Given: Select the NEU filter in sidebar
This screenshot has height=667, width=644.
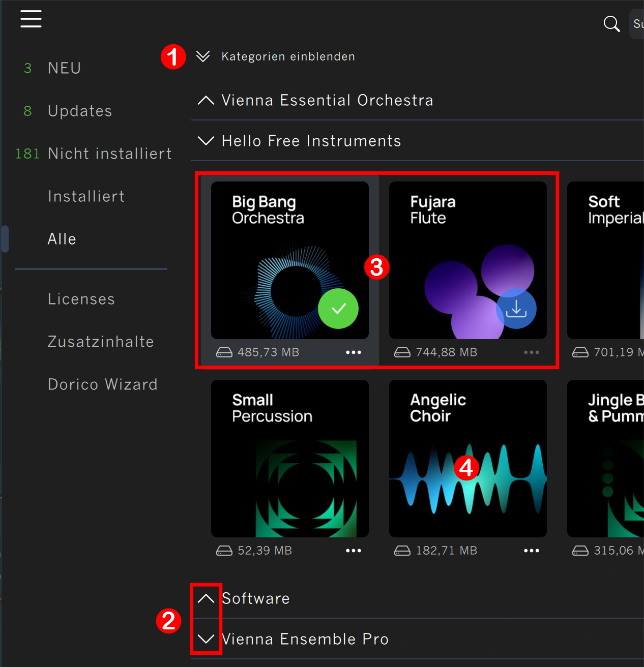Looking at the screenshot, I should point(64,68).
